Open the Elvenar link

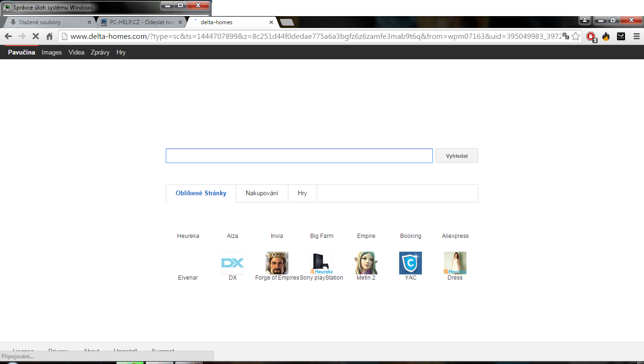tap(188, 278)
